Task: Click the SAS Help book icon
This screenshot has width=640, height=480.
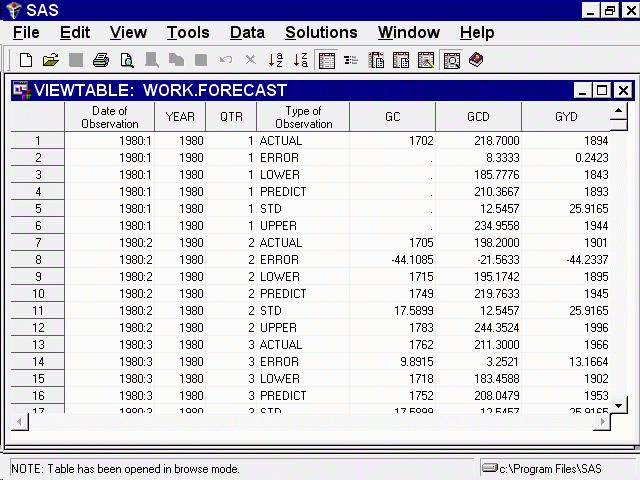Action: click(476, 61)
